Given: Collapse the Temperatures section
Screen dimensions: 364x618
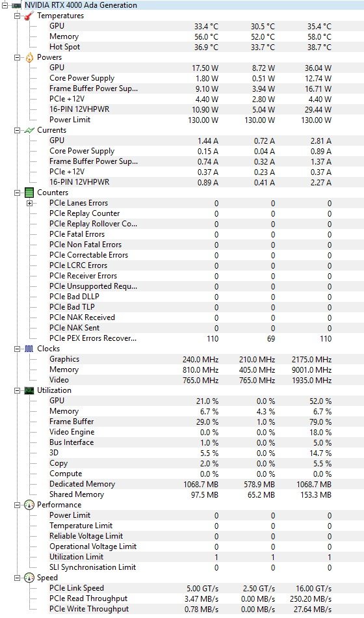Looking at the screenshot, I should click(x=17, y=16).
